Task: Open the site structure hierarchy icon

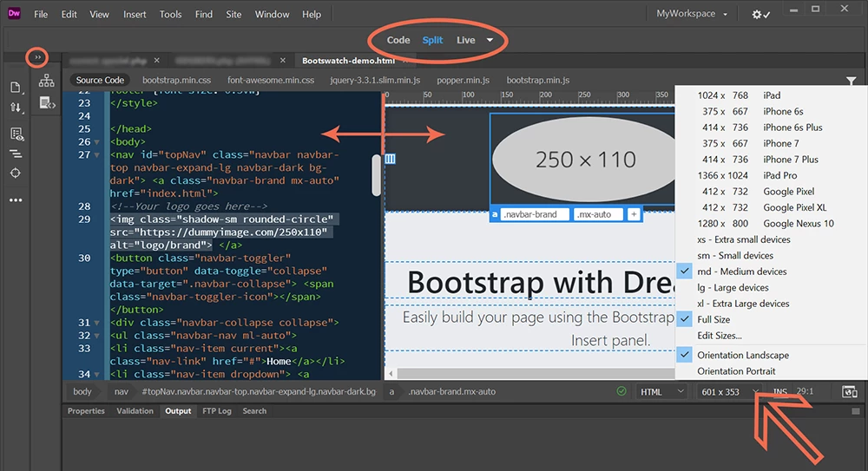Action: pyautogui.click(x=47, y=81)
